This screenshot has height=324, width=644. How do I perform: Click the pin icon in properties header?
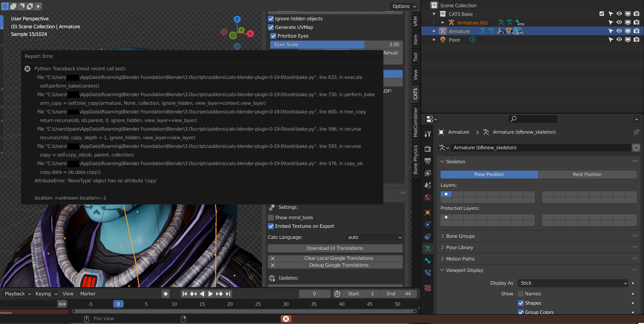tap(636, 132)
